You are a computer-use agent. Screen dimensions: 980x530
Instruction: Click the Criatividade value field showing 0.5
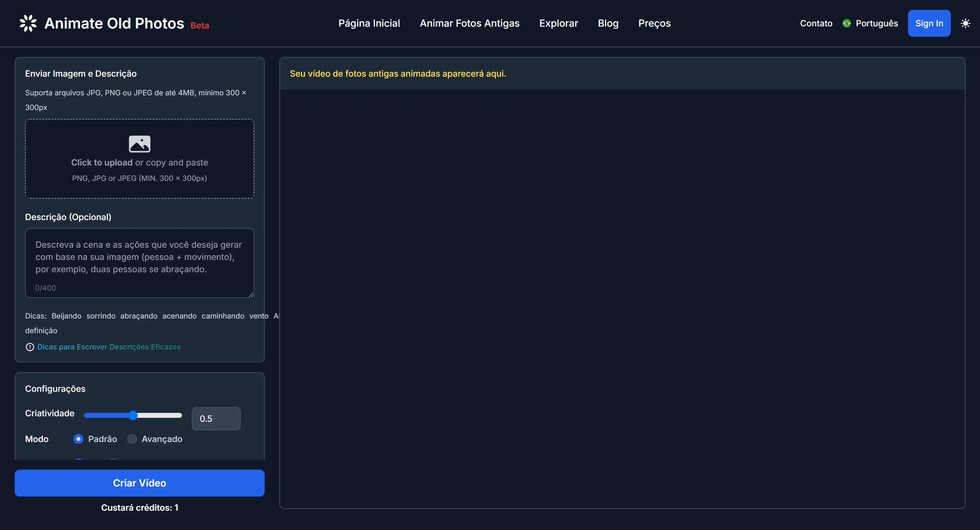216,419
